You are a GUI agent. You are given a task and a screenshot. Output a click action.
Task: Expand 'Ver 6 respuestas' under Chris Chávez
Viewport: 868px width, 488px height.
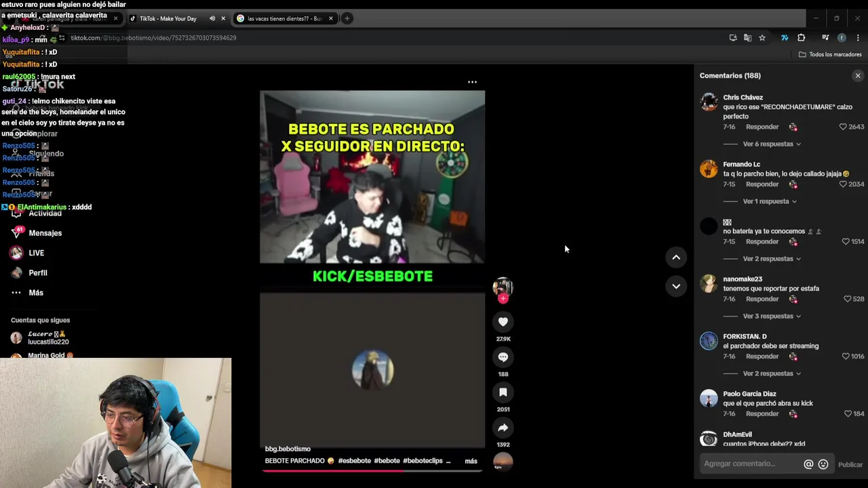(772, 144)
